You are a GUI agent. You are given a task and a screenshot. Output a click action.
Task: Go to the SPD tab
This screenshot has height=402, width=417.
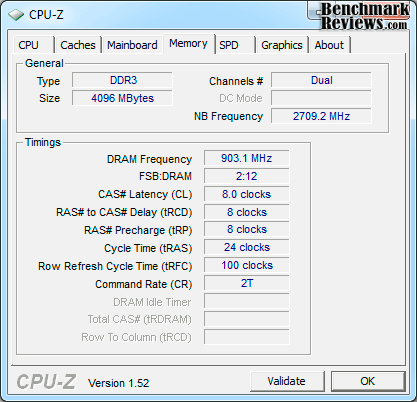click(235, 45)
